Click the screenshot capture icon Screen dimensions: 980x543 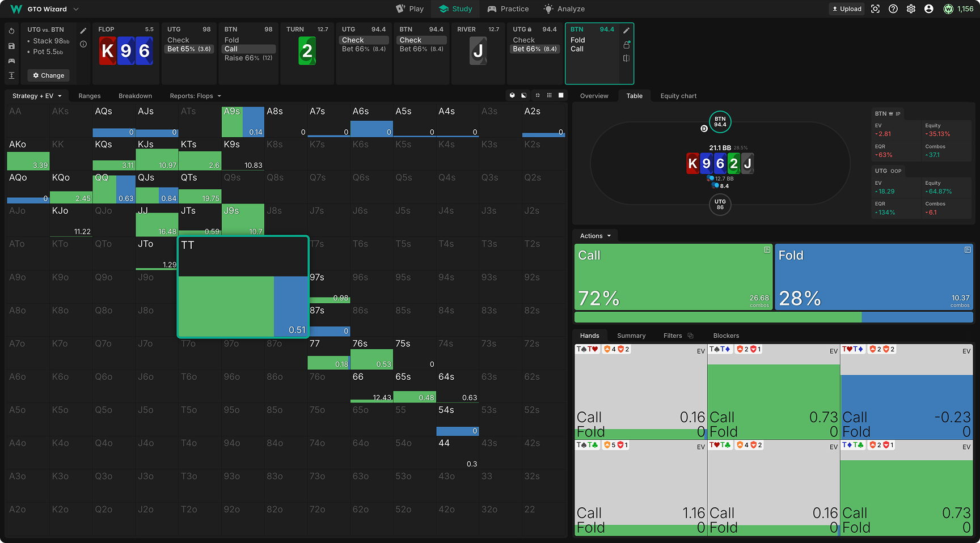[x=876, y=9]
